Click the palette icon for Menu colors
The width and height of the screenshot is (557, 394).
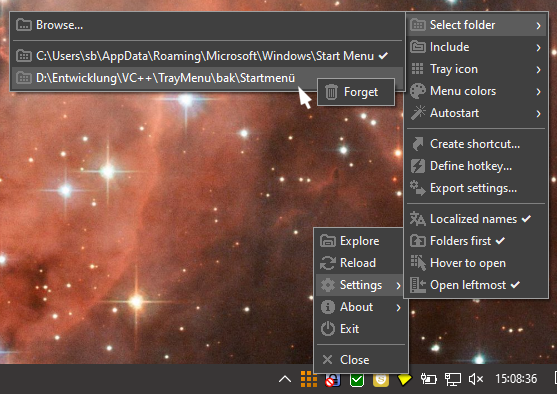(x=418, y=91)
